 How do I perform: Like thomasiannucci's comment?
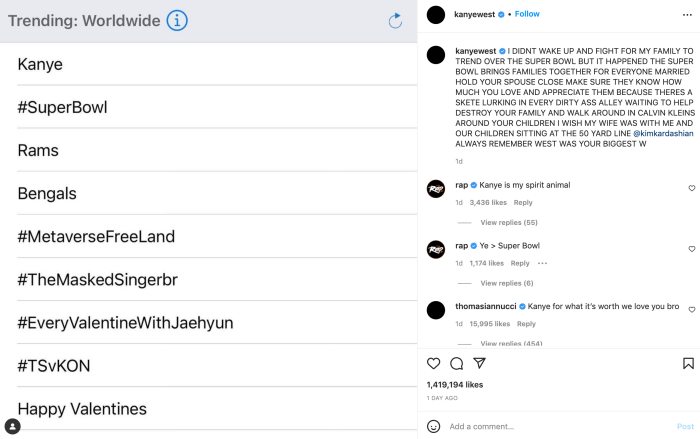pyautogui.click(x=691, y=306)
